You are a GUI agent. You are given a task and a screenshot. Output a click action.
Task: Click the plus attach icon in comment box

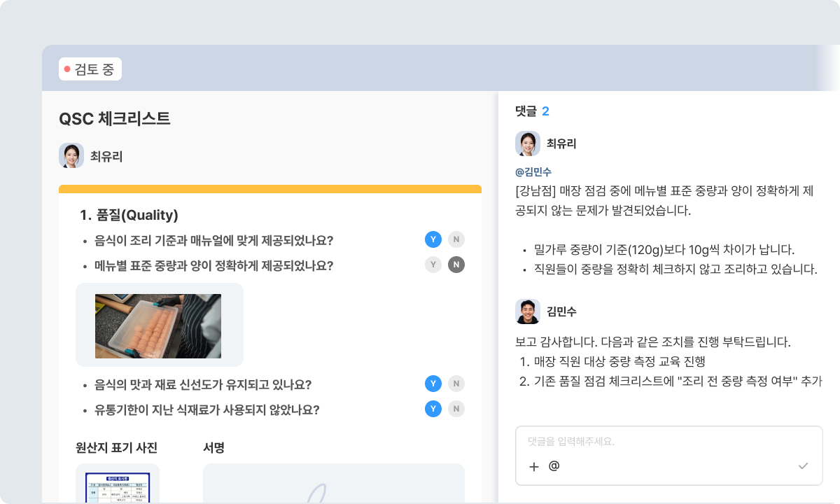point(534,466)
